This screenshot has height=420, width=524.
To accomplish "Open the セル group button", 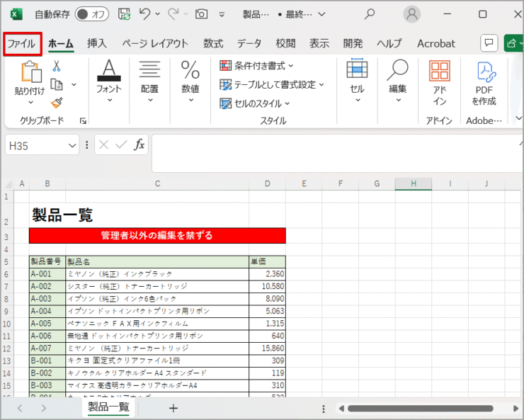I will point(357,81).
